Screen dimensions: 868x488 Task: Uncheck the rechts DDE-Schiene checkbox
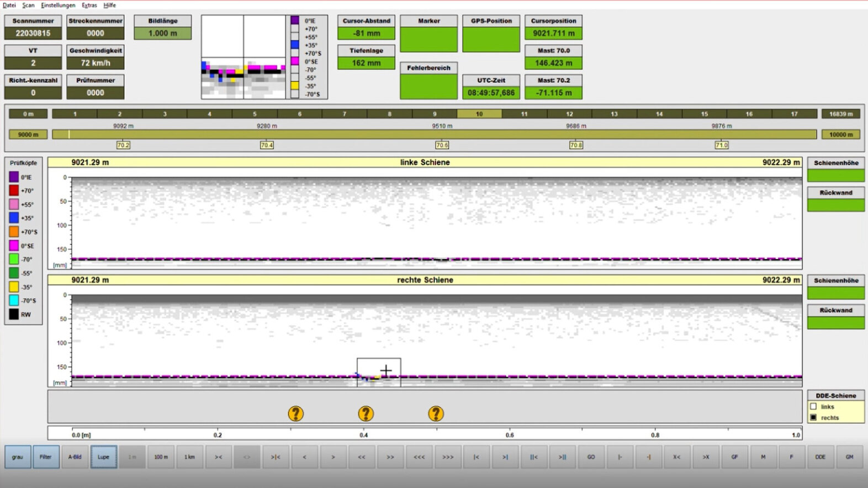(x=813, y=417)
